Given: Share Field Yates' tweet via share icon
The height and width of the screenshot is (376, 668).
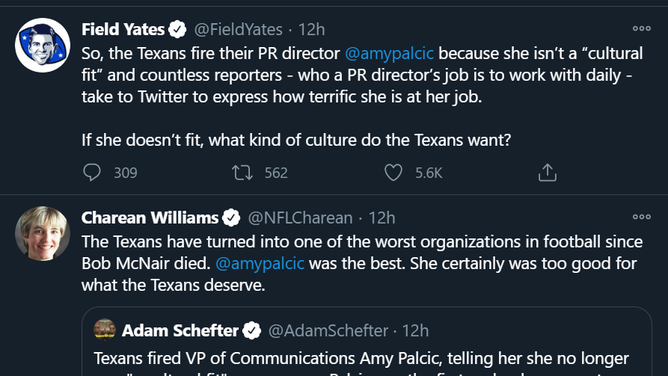Looking at the screenshot, I should click(x=547, y=172).
